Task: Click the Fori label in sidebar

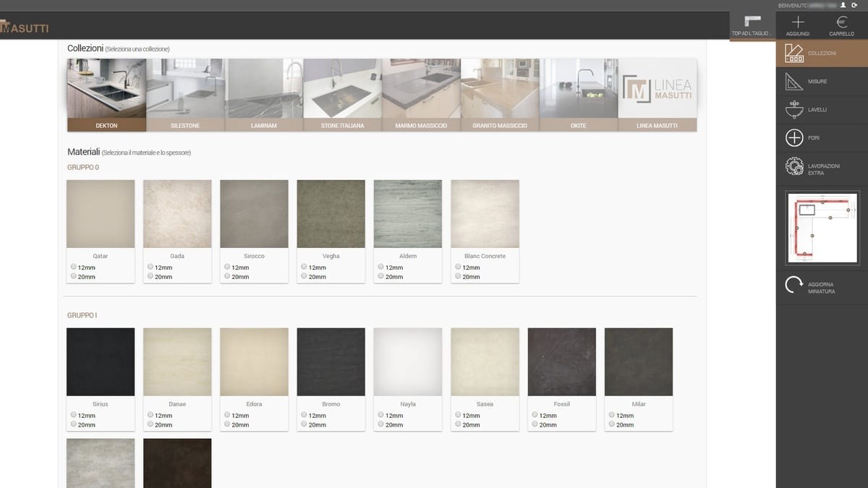Action: point(814,137)
